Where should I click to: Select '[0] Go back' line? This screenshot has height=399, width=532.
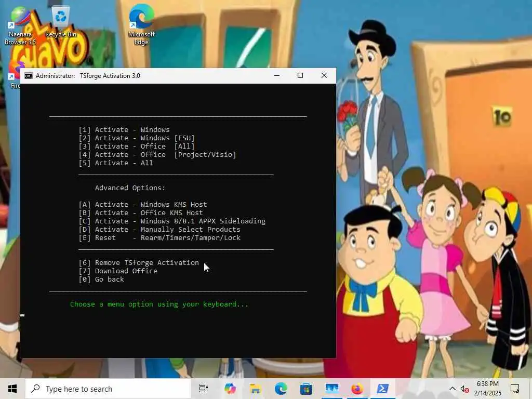[x=101, y=279]
